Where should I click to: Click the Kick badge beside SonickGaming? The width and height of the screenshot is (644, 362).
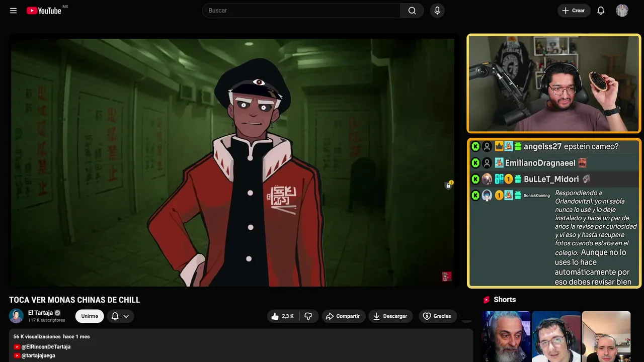coord(475,196)
